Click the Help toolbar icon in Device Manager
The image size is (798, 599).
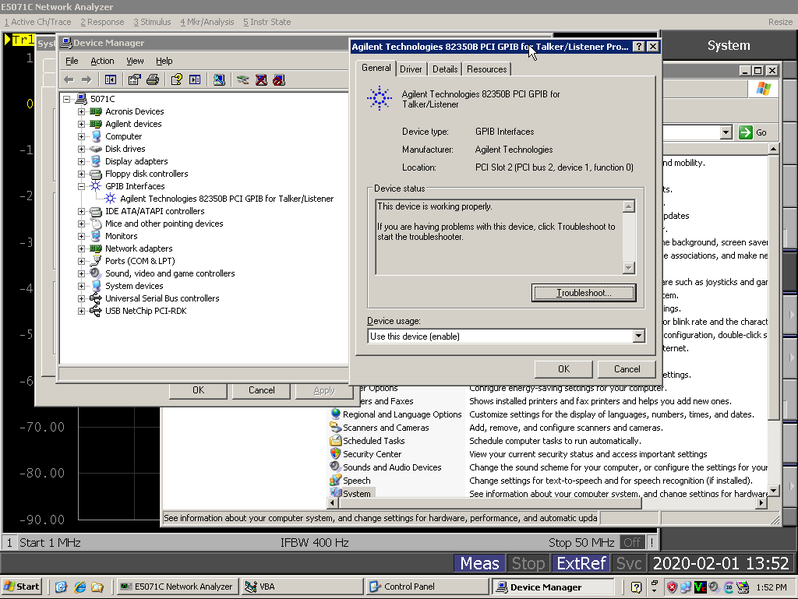[x=176, y=79]
